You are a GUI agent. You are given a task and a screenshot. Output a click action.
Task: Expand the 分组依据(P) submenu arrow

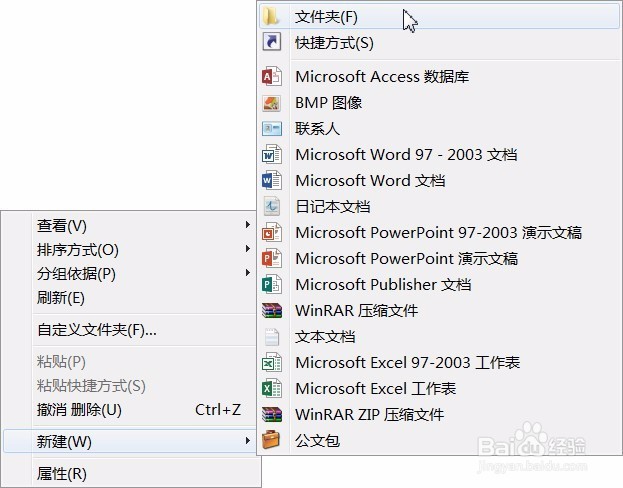tap(248, 273)
